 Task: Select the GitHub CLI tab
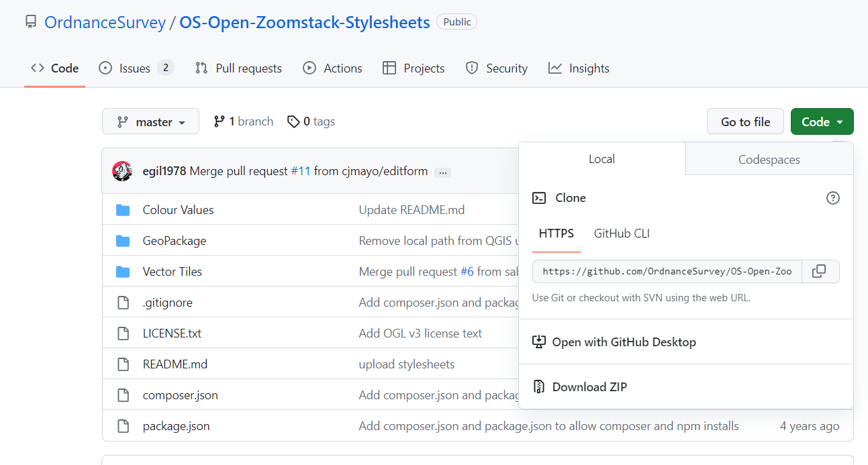point(622,234)
